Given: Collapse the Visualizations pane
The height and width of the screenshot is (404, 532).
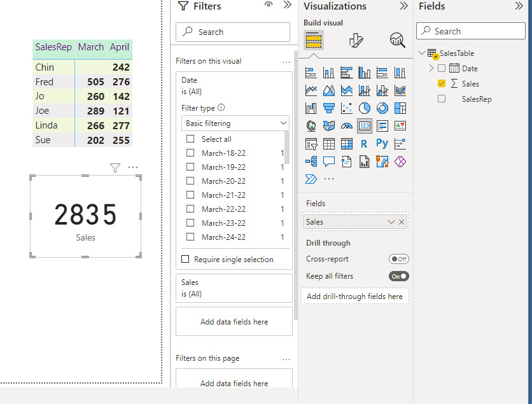Looking at the screenshot, I should pyautogui.click(x=403, y=6).
